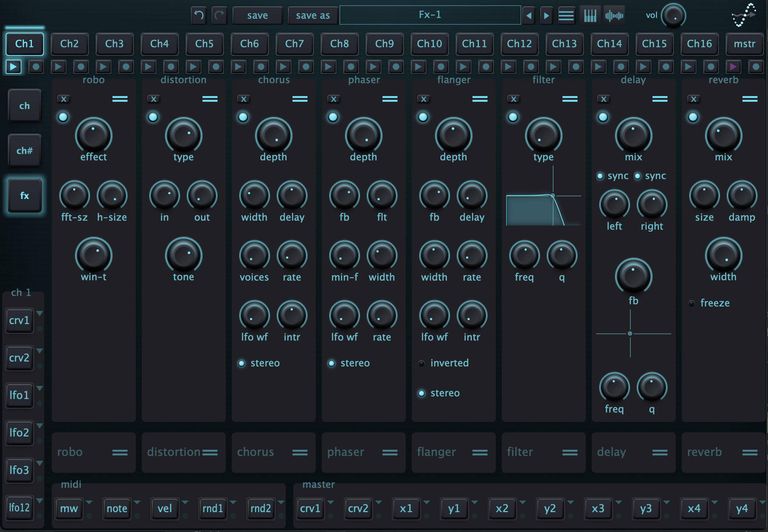Click the Fx-1 preset name field
The image size is (768, 532).
pyautogui.click(x=430, y=15)
